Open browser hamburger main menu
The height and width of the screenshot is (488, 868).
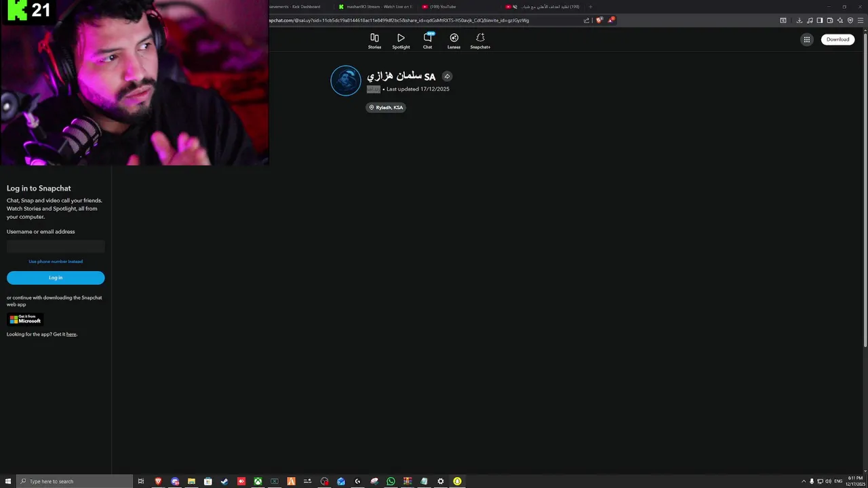[861, 20]
